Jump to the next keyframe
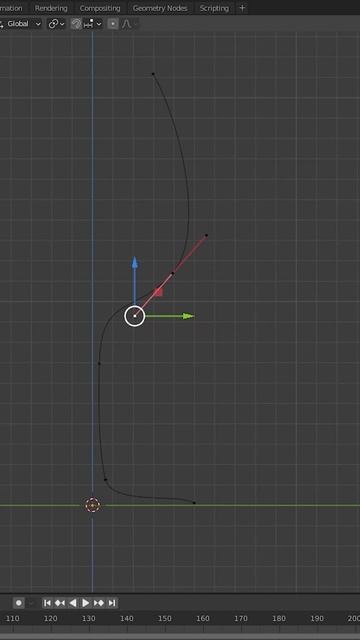Screen dimensions: 360x640 [99, 603]
